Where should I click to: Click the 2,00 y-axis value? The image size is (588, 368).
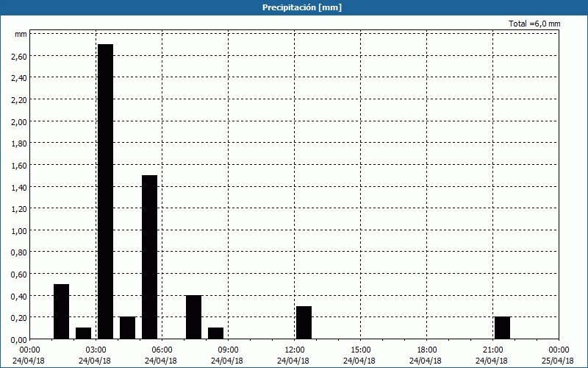click(19, 121)
